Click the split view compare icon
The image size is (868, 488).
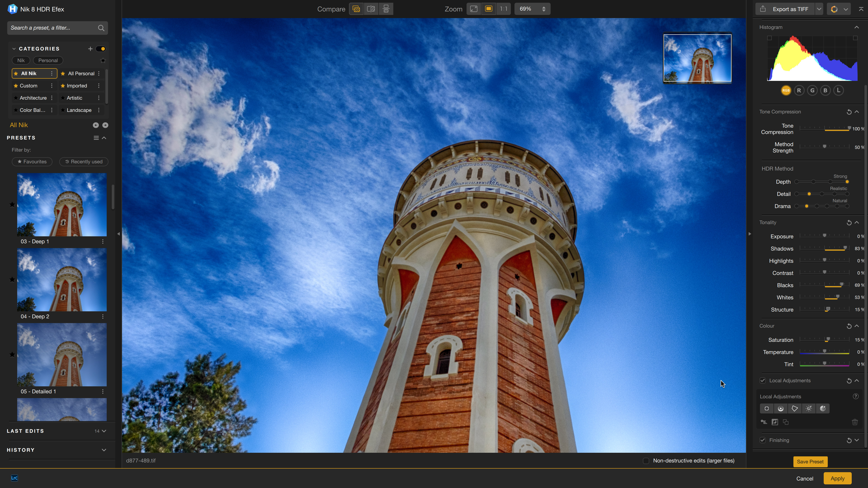(371, 9)
